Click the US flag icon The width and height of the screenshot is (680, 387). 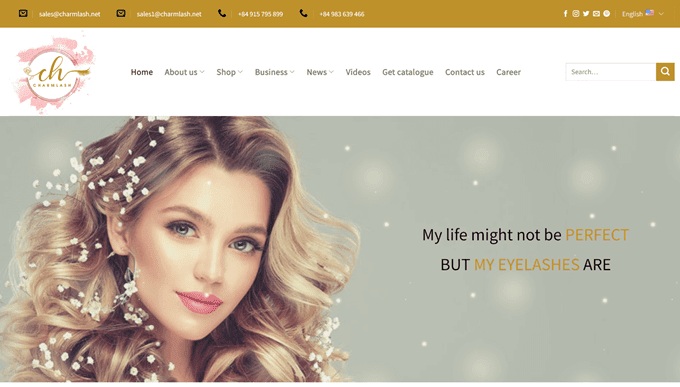(650, 13)
